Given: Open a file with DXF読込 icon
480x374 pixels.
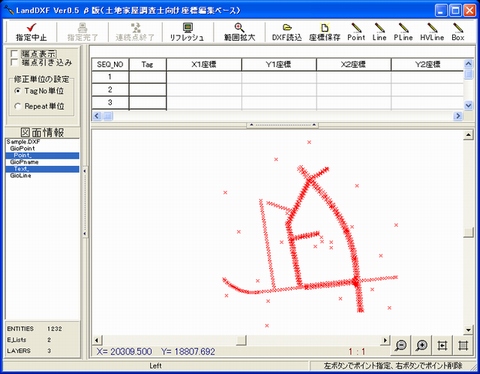Looking at the screenshot, I should tap(287, 27).
